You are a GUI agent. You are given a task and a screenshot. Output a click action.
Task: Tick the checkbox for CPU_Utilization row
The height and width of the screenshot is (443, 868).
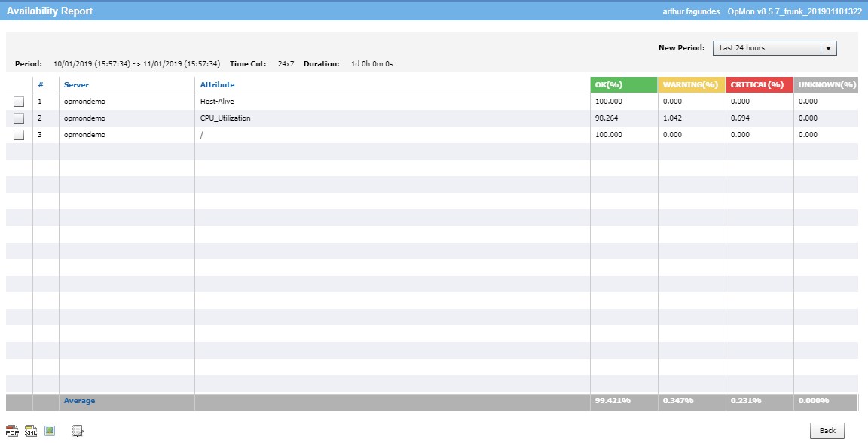(x=19, y=118)
